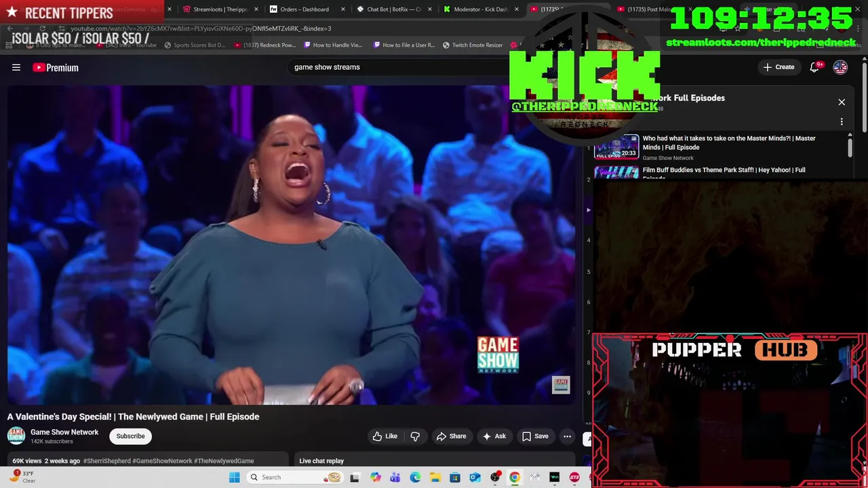Viewport: 868px width, 488px height.
Task: Click the YouTube search box
Action: (400, 67)
